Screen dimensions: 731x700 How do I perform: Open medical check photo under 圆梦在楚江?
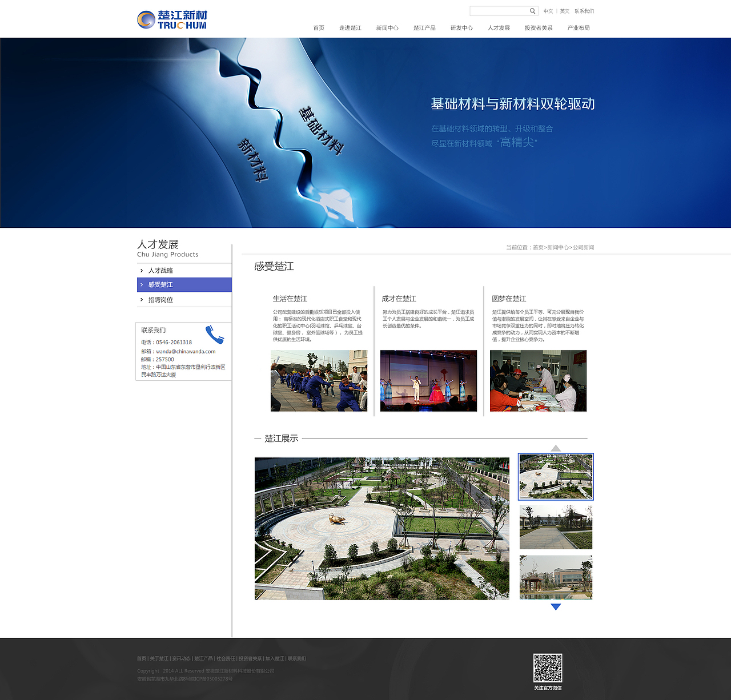click(x=538, y=381)
